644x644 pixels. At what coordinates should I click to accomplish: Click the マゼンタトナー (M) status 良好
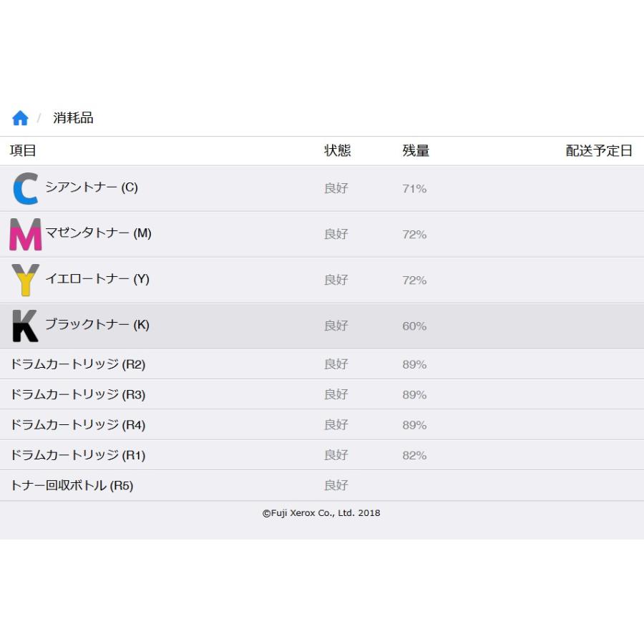(336, 234)
